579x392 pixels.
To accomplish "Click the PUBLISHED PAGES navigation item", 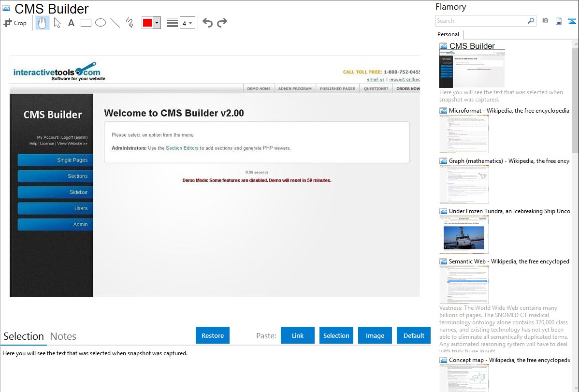I will (337, 88).
